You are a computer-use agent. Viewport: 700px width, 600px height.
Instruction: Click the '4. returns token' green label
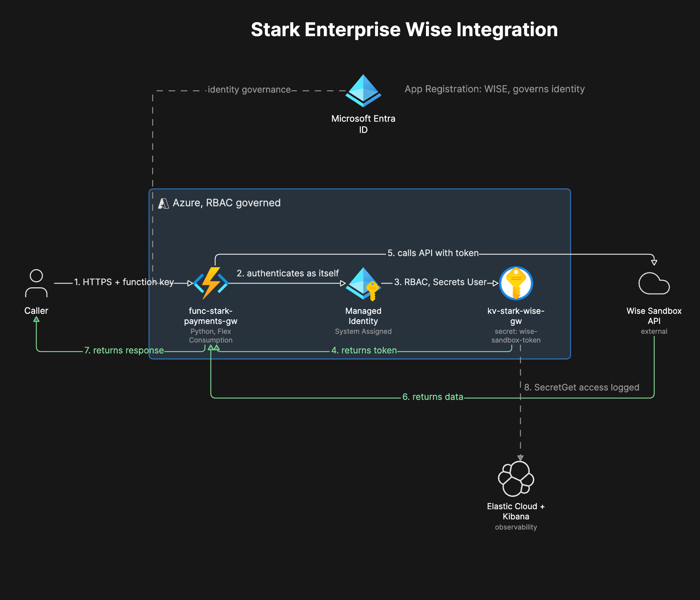(364, 350)
